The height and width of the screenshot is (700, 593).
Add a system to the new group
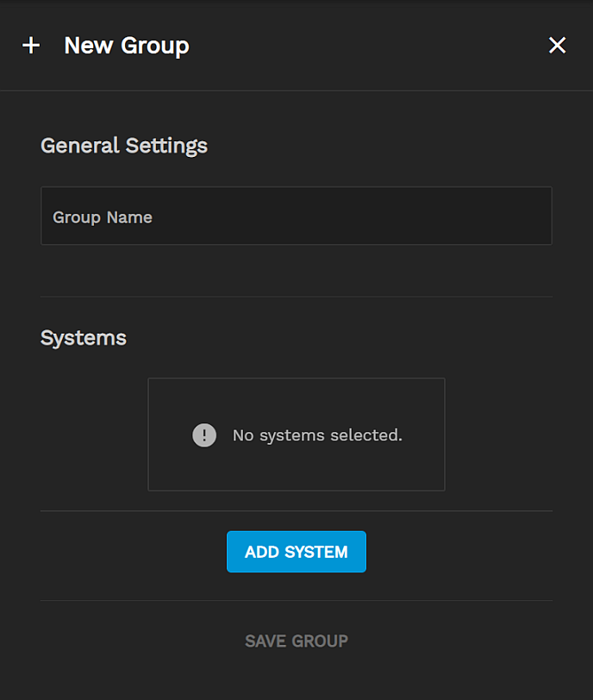[296, 552]
